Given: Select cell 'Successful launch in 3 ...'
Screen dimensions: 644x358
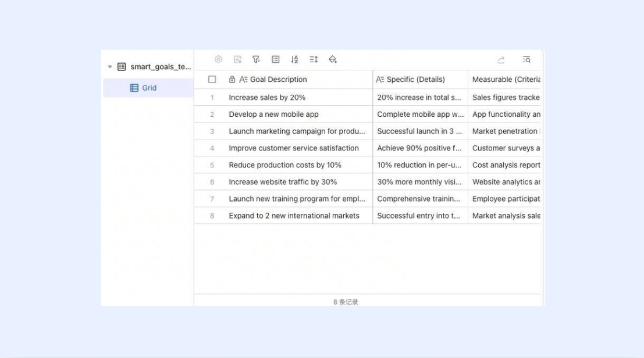Looking at the screenshot, I should pyautogui.click(x=420, y=131).
